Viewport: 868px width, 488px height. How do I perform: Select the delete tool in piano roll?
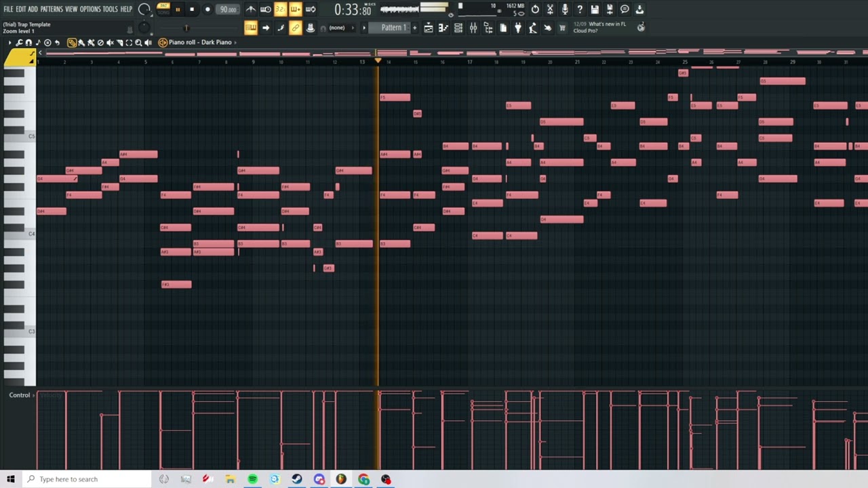100,43
